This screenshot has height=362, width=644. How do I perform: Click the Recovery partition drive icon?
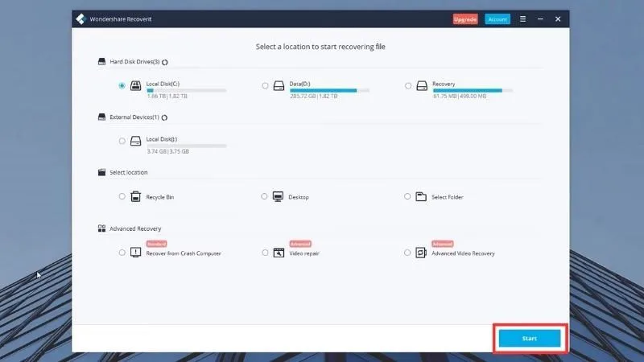(x=422, y=85)
